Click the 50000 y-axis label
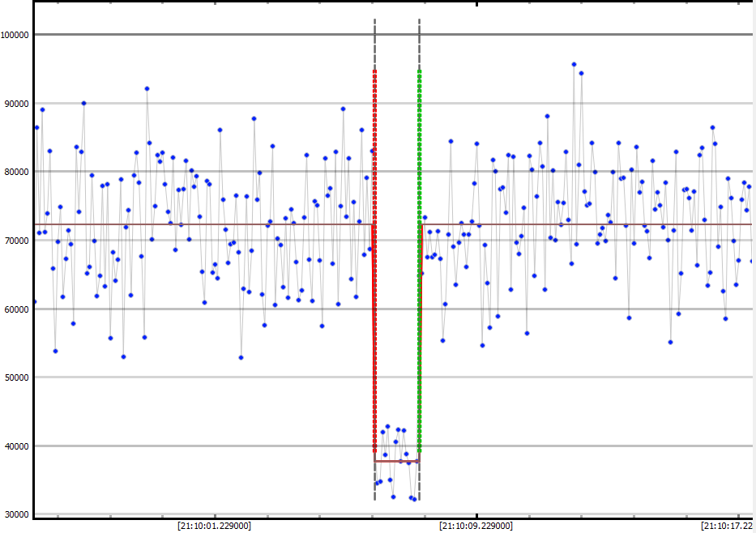 17,377
